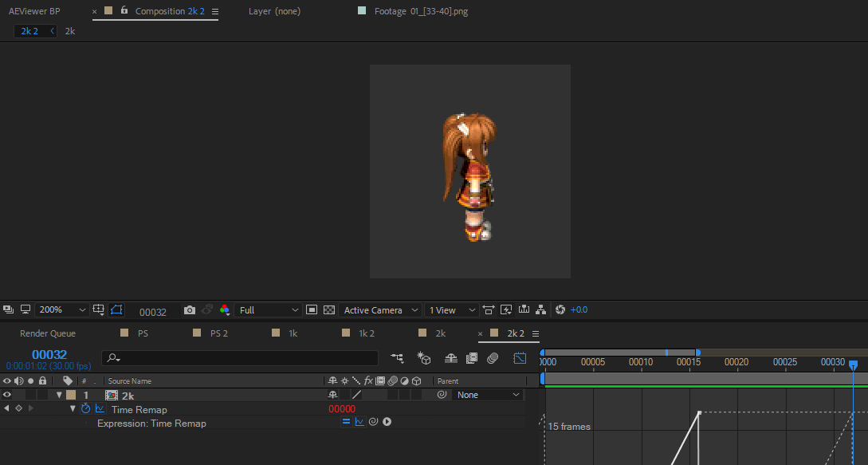Viewport: 868px width, 465px height.
Task: Take a snapshot with the camera icon
Action: pyautogui.click(x=190, y=310)
